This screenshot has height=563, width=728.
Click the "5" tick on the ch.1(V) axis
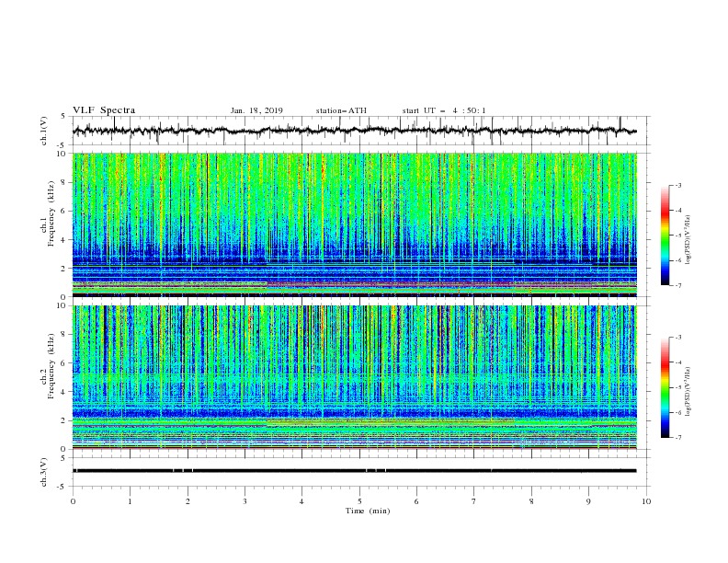[64, 116]
